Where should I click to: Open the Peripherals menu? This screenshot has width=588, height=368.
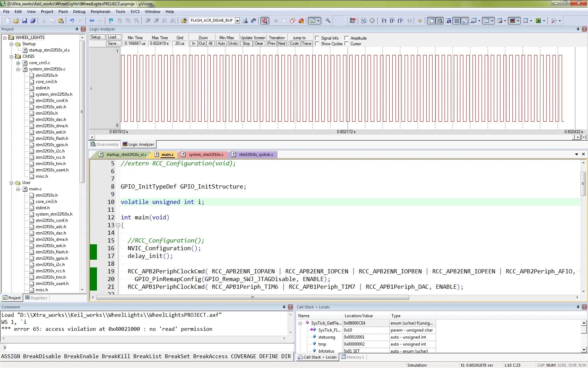click(100, 12)
